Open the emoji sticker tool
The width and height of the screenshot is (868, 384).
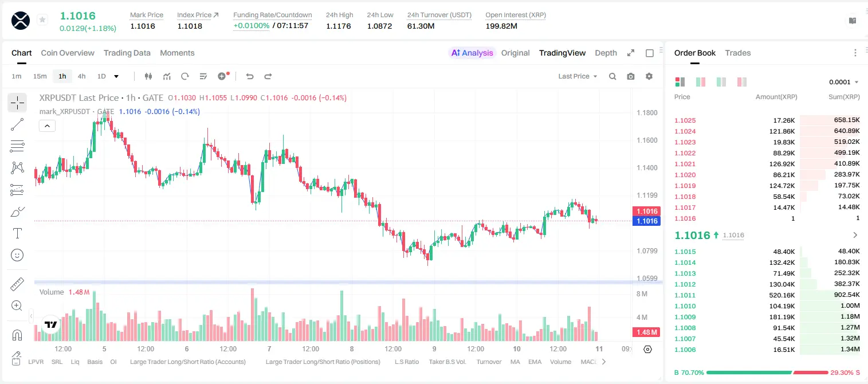[17, 255]
